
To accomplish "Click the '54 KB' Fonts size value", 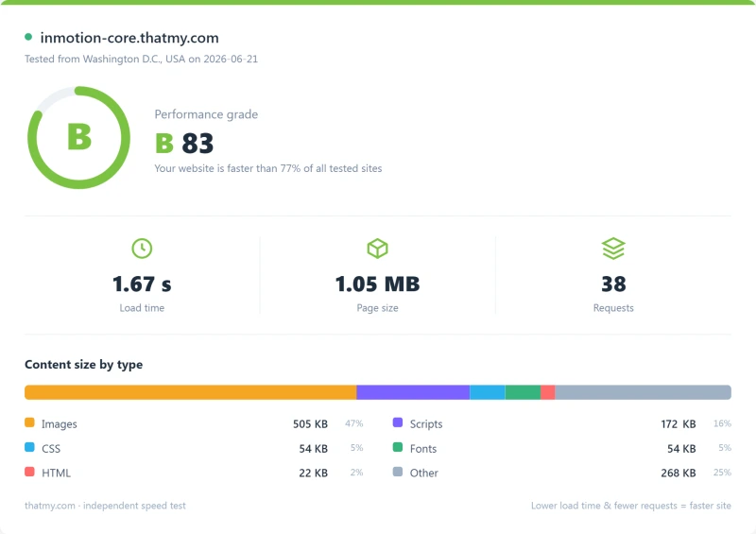I will click(x=681, y=449).
